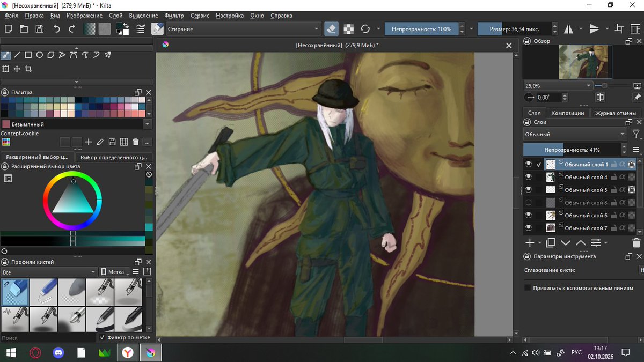Viewport: 644px width, 362px height.
Task: Enable Прилипать к вспомогательным линиям checkbox
Action: point(528,288)
